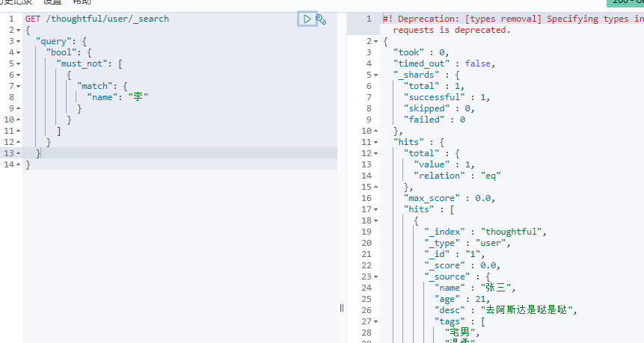Click the "value" : 1 response line
644x343 pixels.
pos(444,164)
